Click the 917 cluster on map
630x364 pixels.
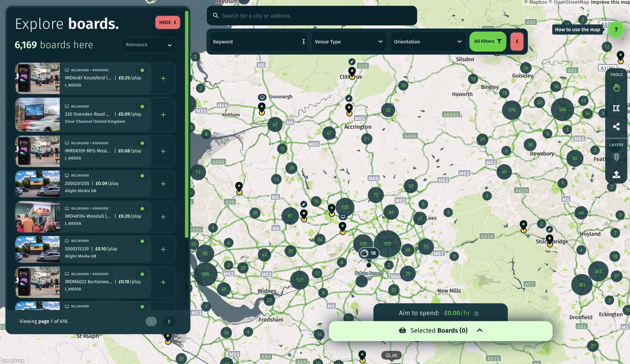point(387,244)
